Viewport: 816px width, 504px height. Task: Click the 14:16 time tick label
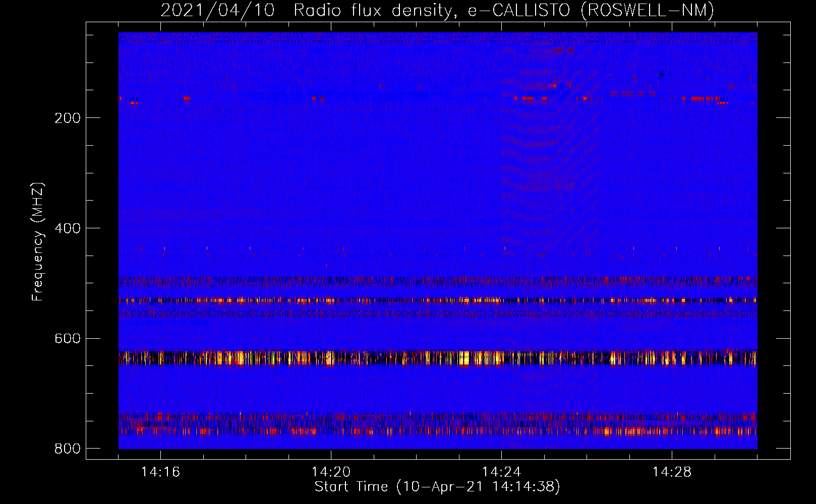click(x=160, y=472)
